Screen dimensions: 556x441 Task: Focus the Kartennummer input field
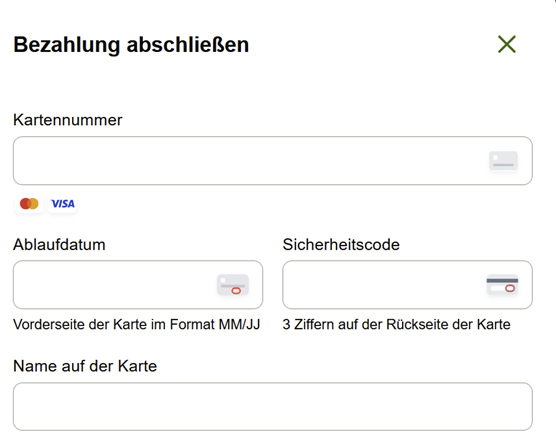[273, 161]
